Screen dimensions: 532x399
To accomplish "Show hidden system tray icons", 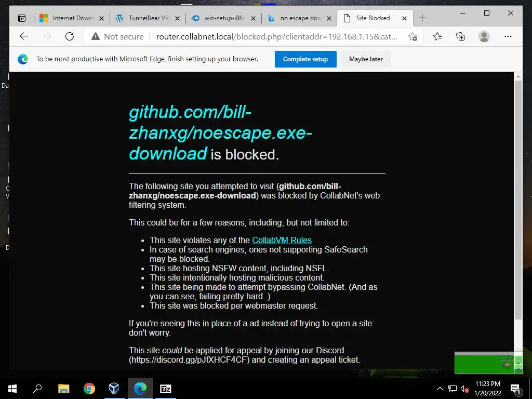I will tap(440, 389).
